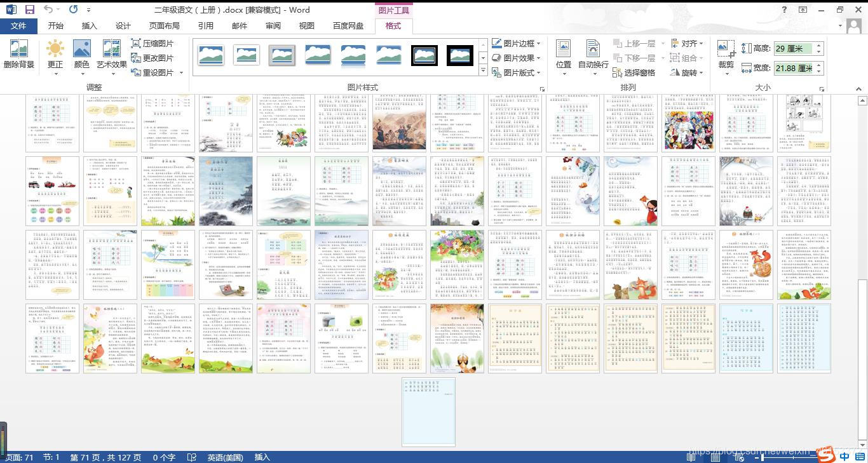This screenshot has height=463, width=868.
Task: Click the vertical scrollbar up arrow
Action: (862, 100)
